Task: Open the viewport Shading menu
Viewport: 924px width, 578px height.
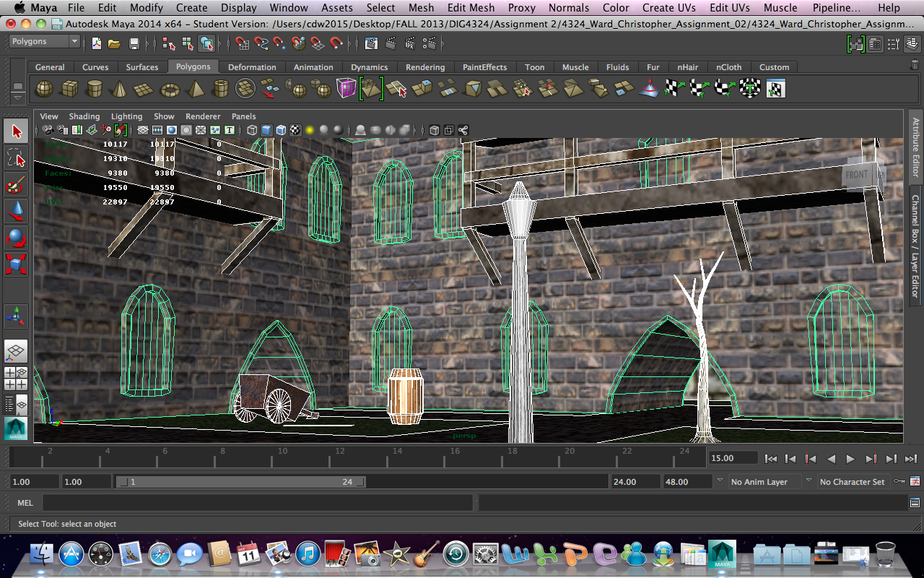Action: click(84, 116)
